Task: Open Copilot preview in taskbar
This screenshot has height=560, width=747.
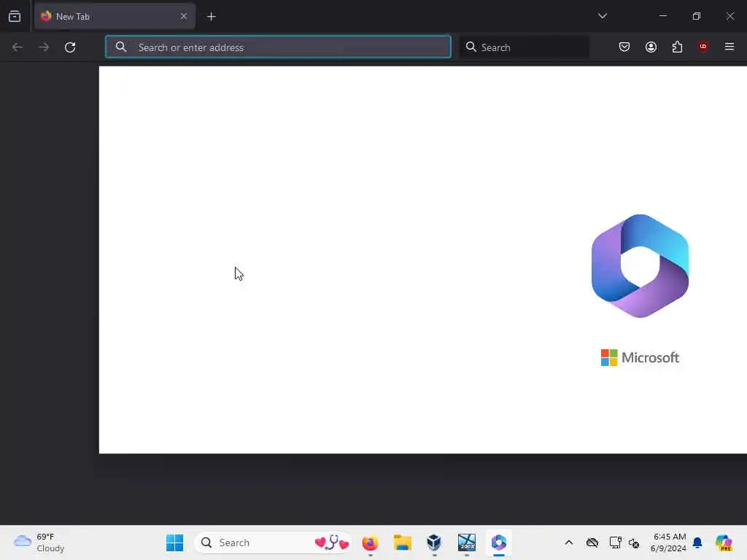Action: [x=724, y=542]
